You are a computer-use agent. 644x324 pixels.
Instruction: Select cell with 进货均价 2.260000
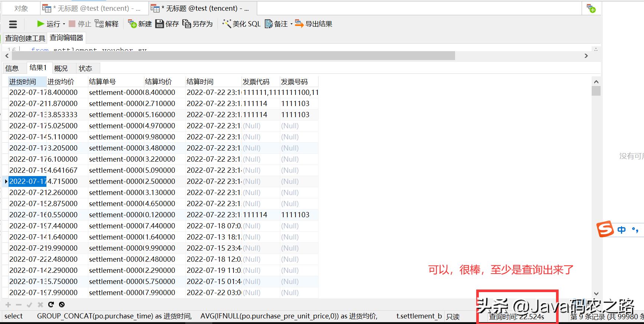pos(67,192)
